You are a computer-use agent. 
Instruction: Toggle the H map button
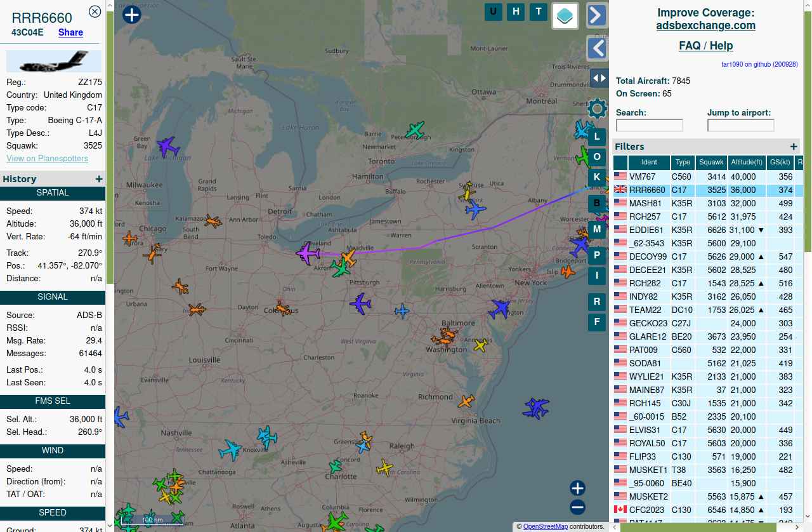tap(516, 11)
